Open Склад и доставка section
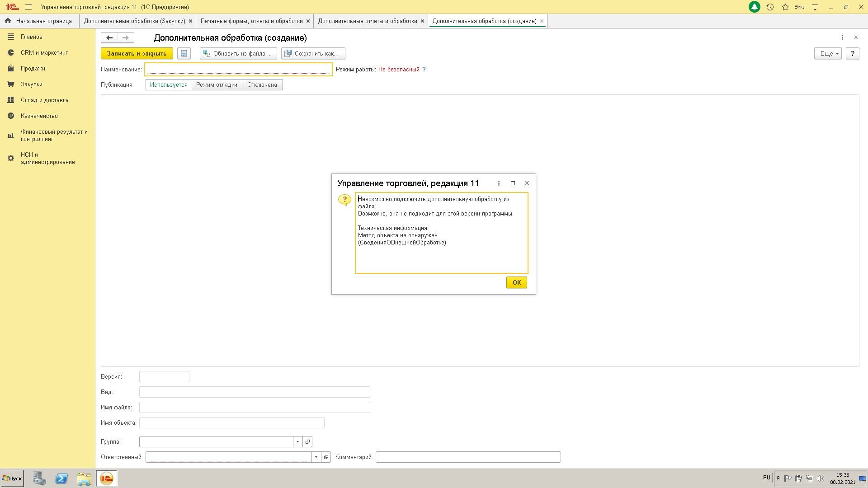 tap(44, 100)
